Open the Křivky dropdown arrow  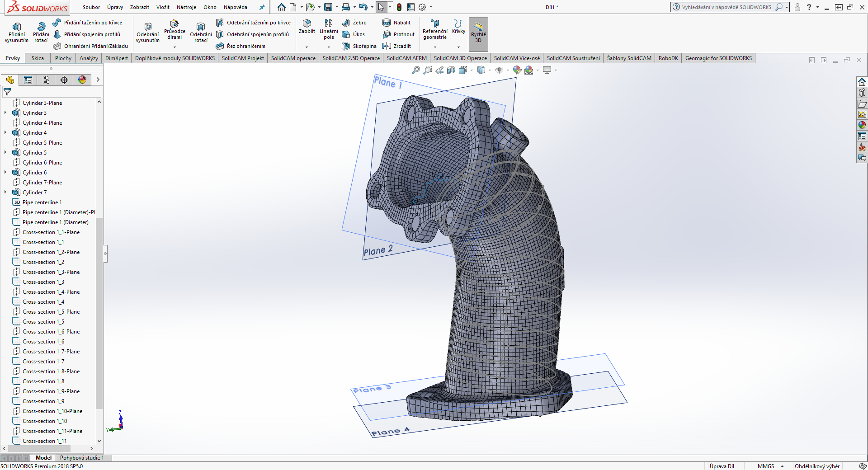[x=458, y=47]
